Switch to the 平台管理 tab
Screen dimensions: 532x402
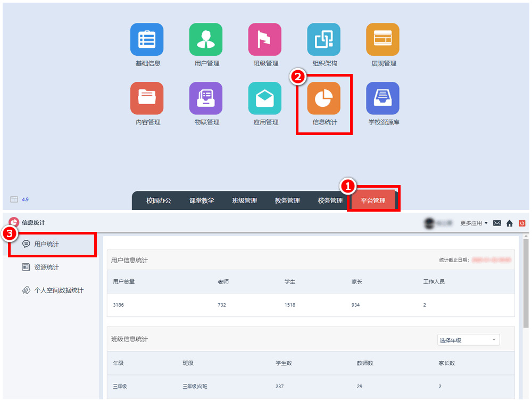click(373, 200)
